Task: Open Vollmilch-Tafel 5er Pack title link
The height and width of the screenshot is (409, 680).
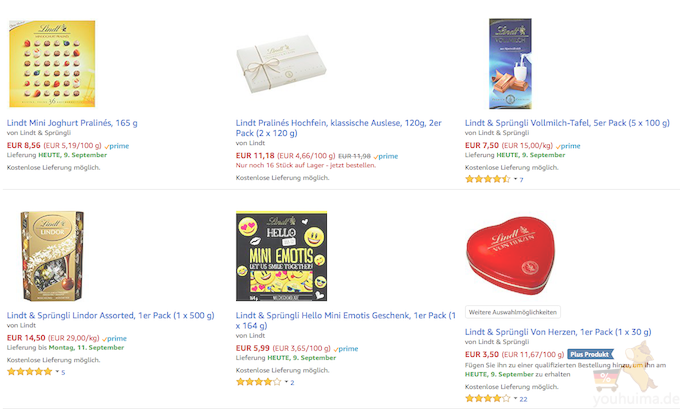Action: (567, 123)
